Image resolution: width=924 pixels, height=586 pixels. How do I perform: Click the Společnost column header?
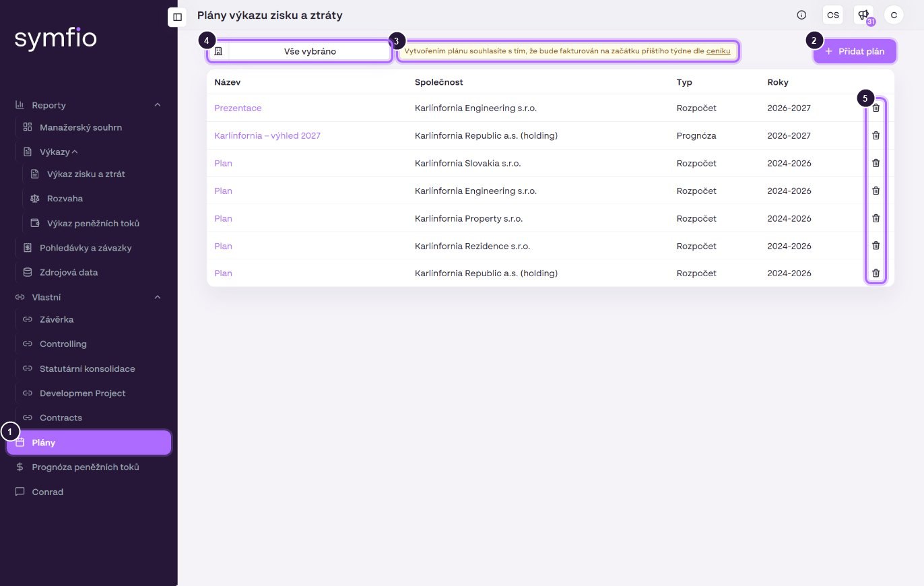pos(438,82)
